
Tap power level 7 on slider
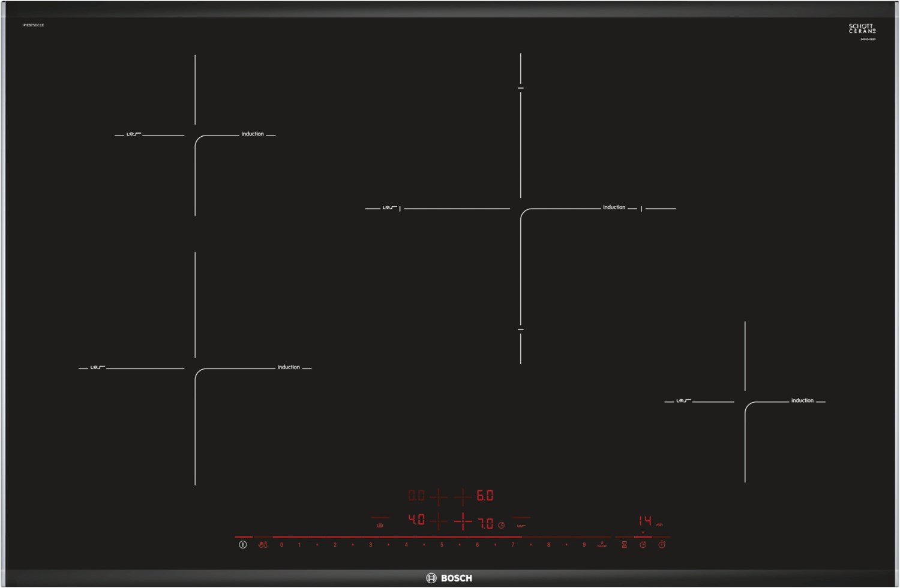coord(512,545)
